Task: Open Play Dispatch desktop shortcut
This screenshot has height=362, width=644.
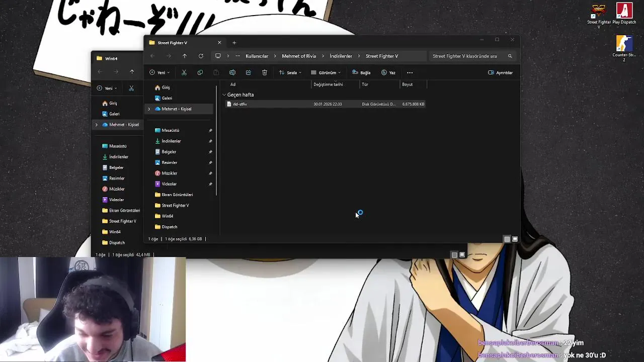Action: pos(624,14)
